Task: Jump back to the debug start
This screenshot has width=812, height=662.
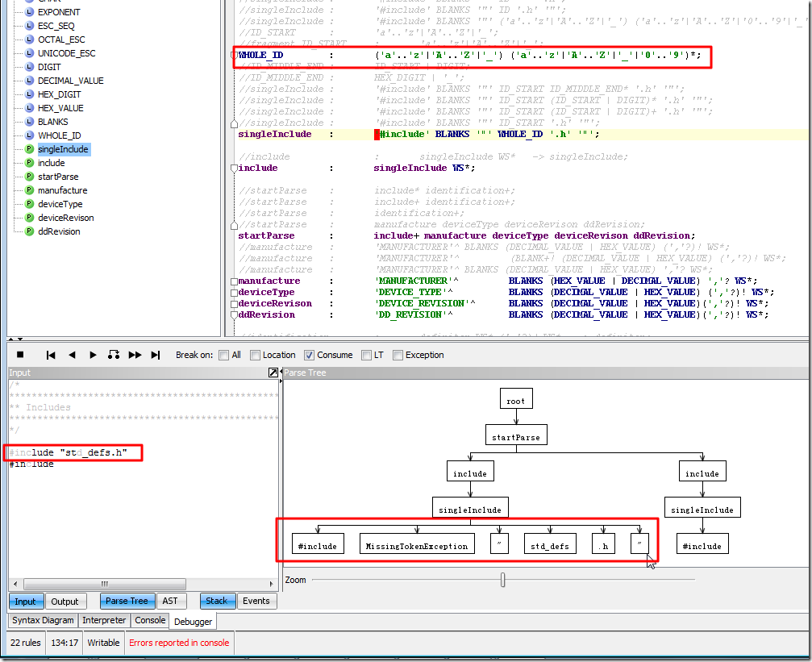Action: pyautogui.click(x=51, y=355)
